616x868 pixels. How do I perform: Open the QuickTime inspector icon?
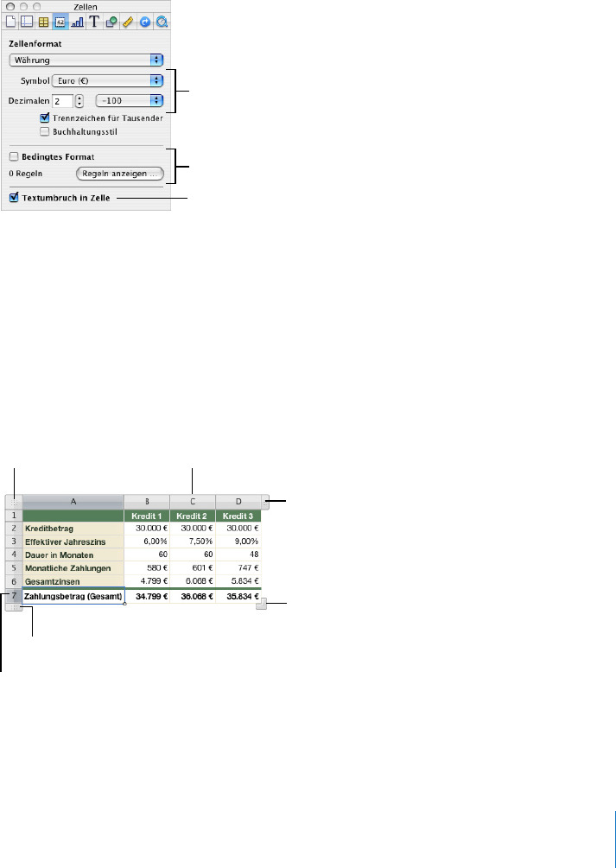click(162, 22)
